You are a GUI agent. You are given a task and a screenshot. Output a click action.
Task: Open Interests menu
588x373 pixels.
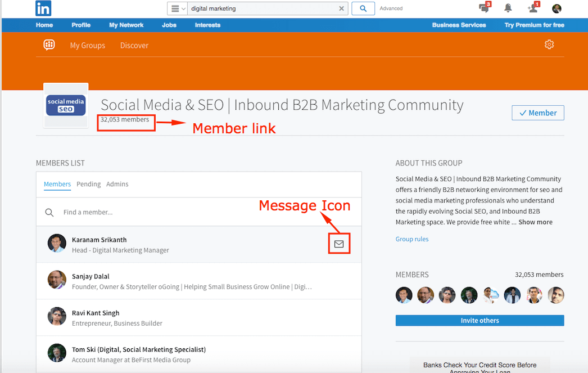coord(208,25)
